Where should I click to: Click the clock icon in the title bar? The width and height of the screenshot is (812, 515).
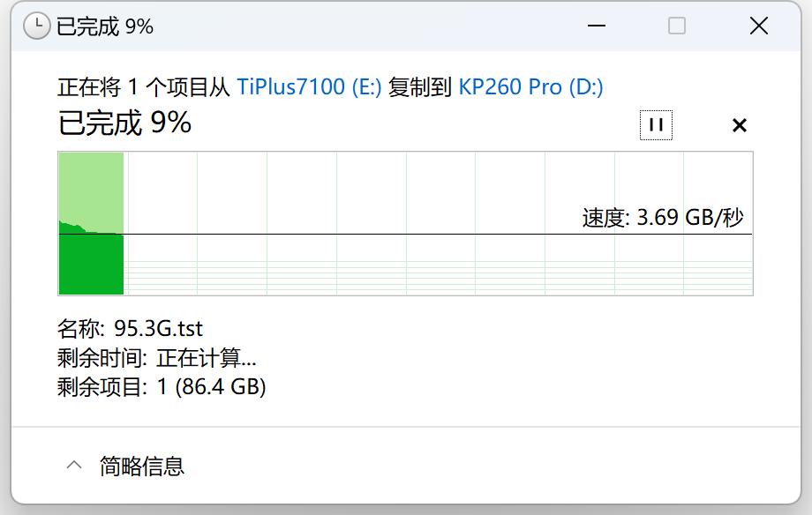point(36,26)
